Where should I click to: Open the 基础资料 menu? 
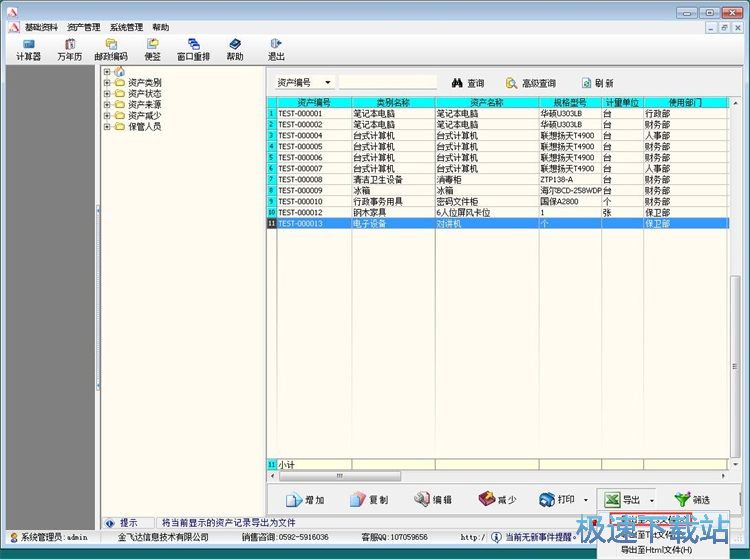pos(41,27)
